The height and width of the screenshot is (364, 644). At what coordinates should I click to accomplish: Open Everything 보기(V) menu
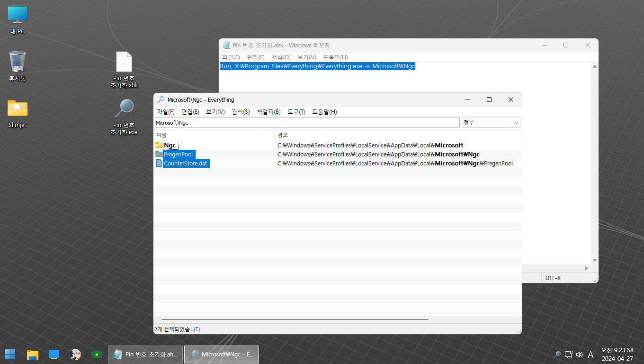[215, 112]
